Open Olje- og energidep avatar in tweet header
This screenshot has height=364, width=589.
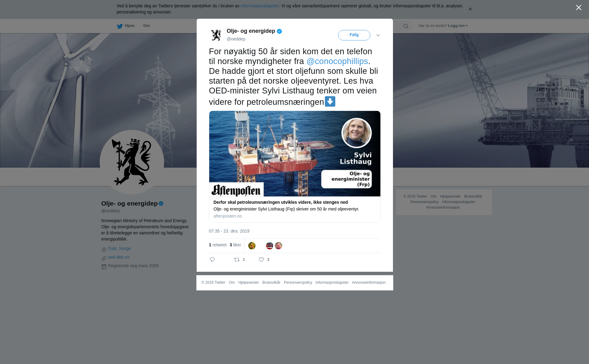(x=216, y=35)
